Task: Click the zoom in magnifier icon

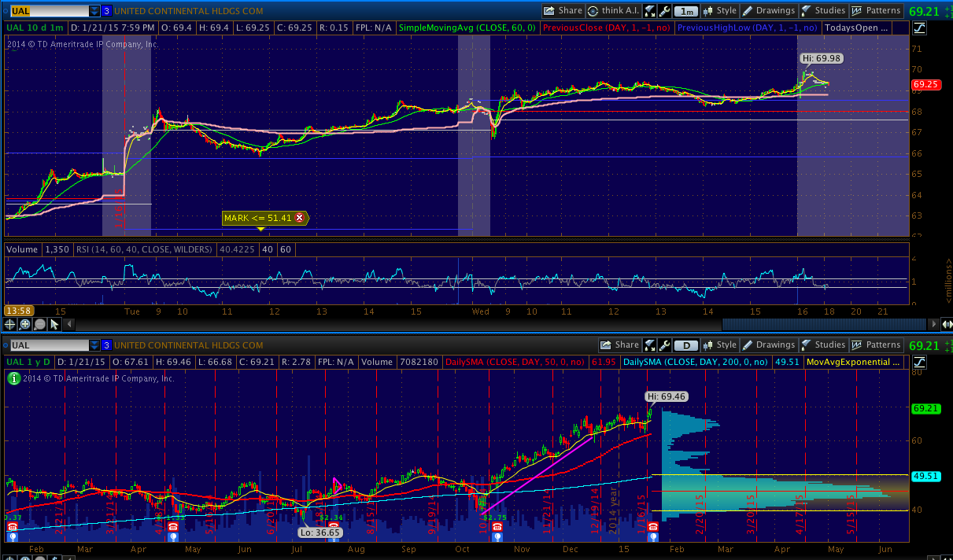Action: (25, 324)
